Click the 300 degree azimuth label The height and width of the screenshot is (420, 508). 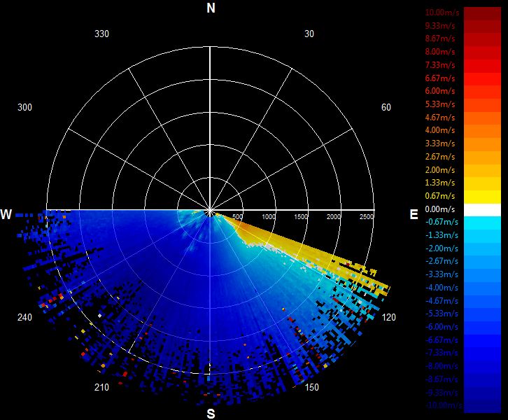(x=24, y=107)
